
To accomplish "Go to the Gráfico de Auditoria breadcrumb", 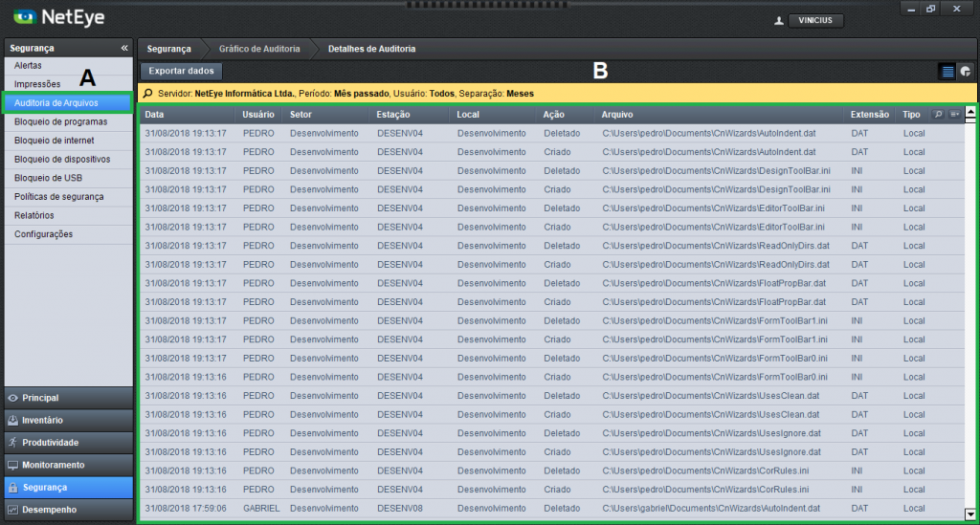I will click(259, 49).
